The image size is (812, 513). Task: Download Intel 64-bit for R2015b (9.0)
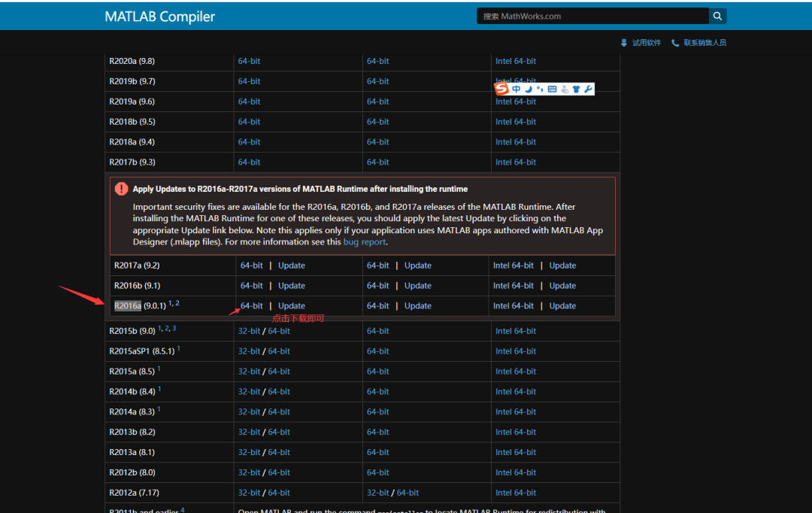(x=515, y=331)
